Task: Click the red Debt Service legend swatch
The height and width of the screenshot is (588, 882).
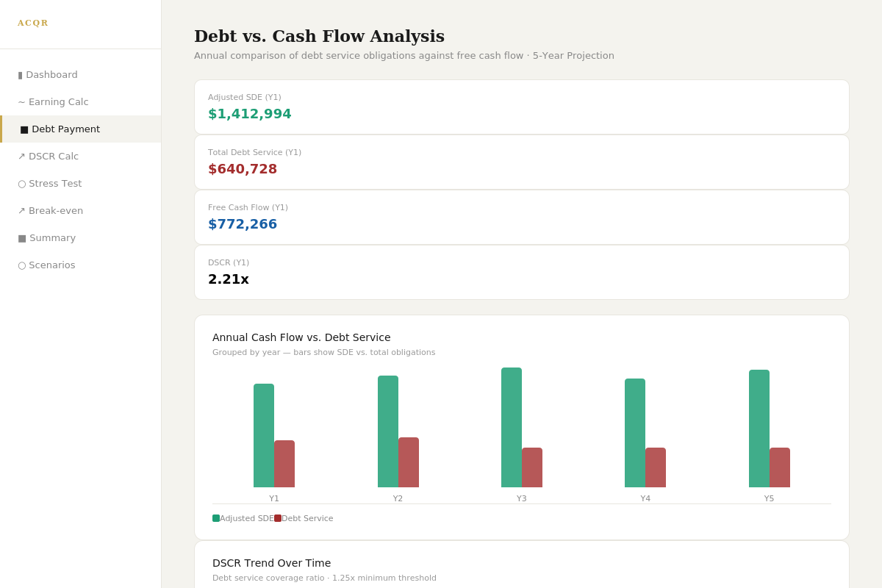Action: coord(278,518)
